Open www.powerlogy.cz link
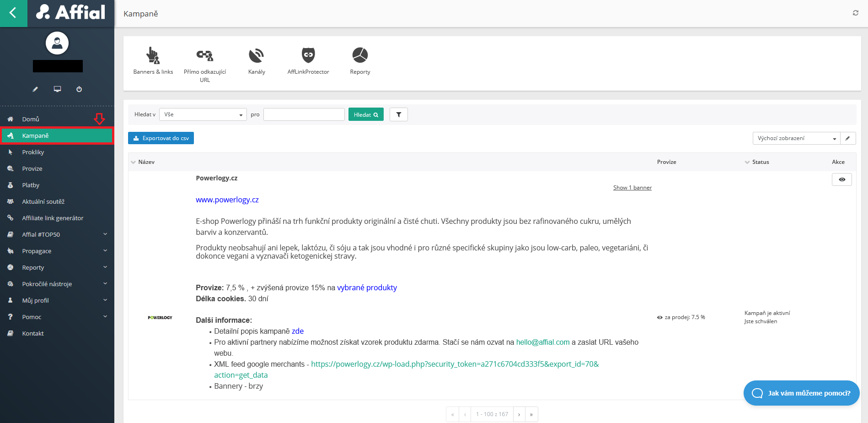The image size is (868, 423). click(227, 200)
